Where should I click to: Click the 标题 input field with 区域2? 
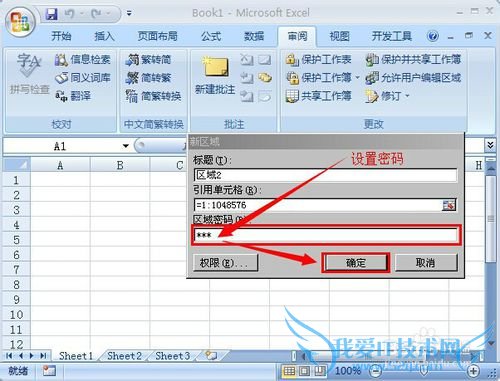[x=325, y=175]
